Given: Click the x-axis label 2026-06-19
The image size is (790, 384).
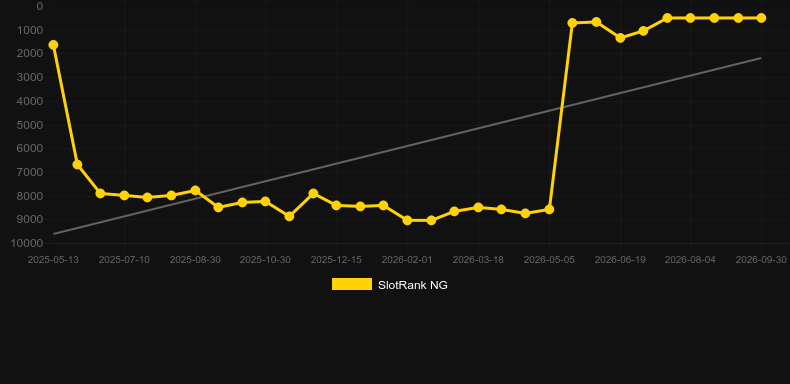Looking at the screenshot, I should pyautogui.click(x=620, y=260).
